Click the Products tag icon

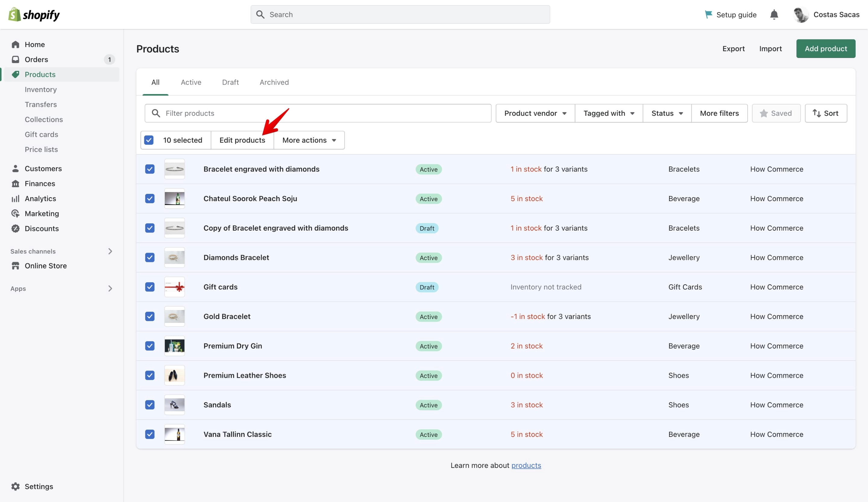[x=15, y=74]
